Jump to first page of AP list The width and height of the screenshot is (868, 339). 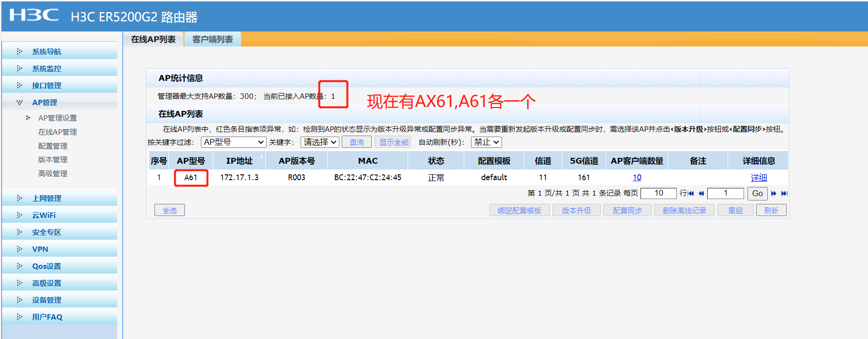[x=691, y=194]
